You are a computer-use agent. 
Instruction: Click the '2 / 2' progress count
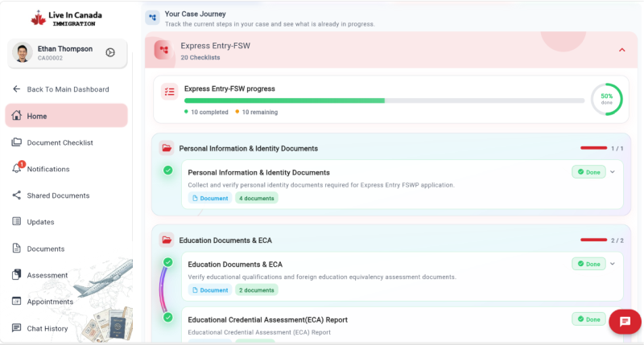coord(617,240)
